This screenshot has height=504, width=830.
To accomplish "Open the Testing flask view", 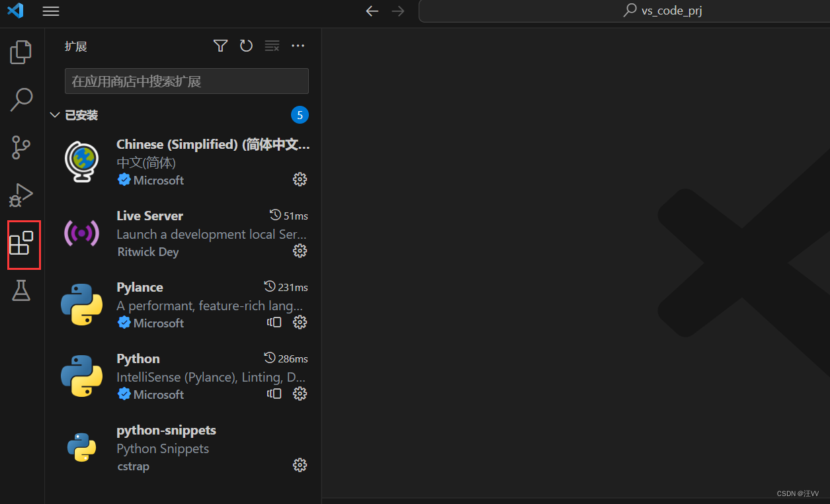I will point(21,290).
